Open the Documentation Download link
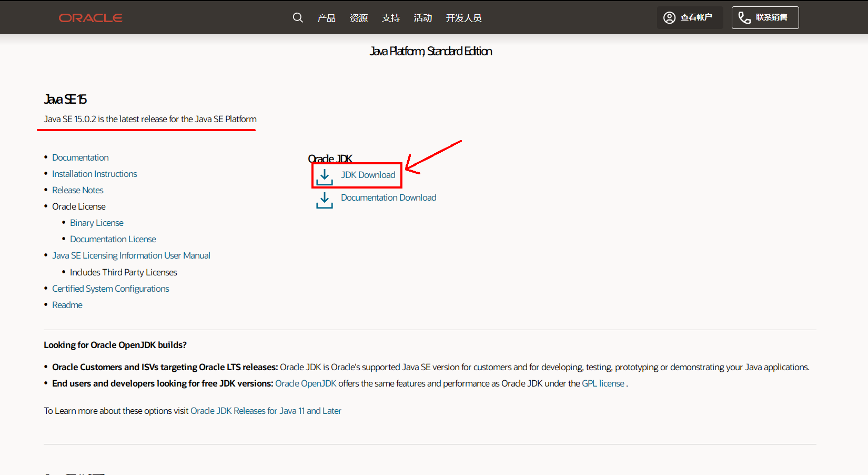The width and height of the screenshot is (868, 475). click(x=389, y=197)
